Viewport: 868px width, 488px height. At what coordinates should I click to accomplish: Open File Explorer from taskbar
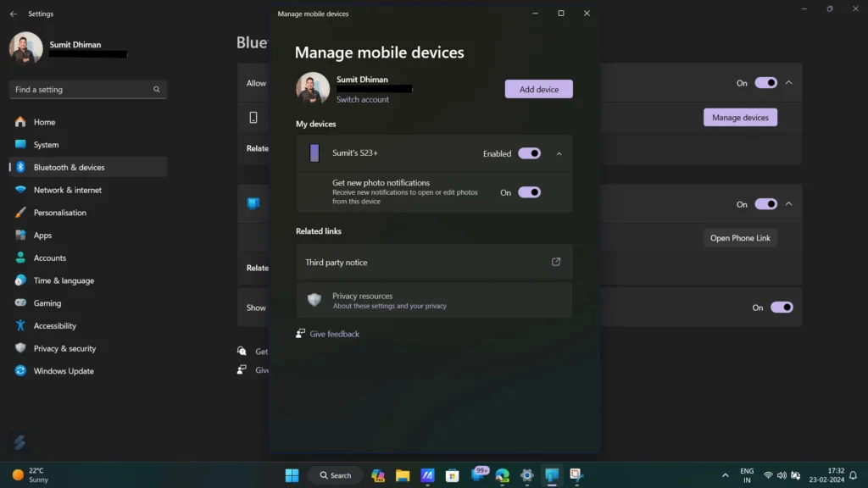tap(403, 475)
